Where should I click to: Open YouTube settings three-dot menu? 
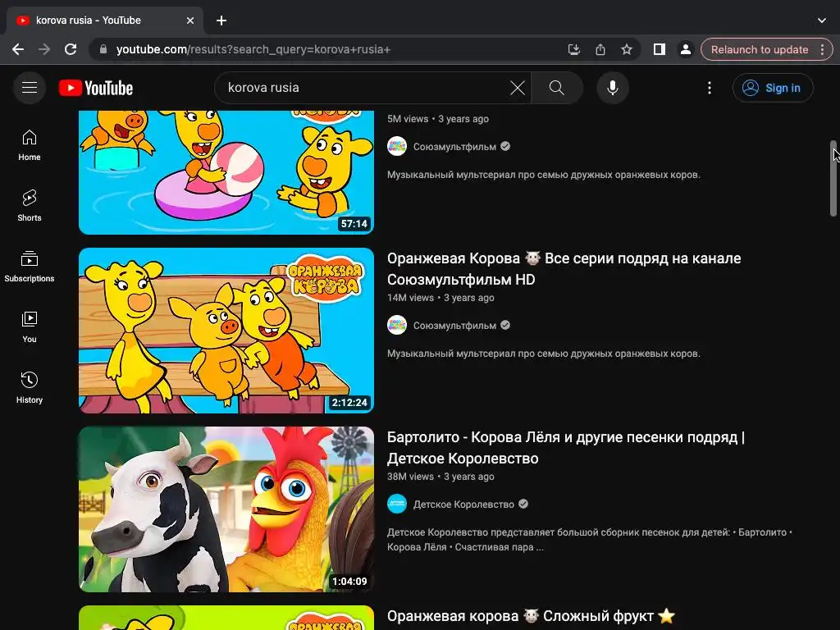[x=710, y=88]
